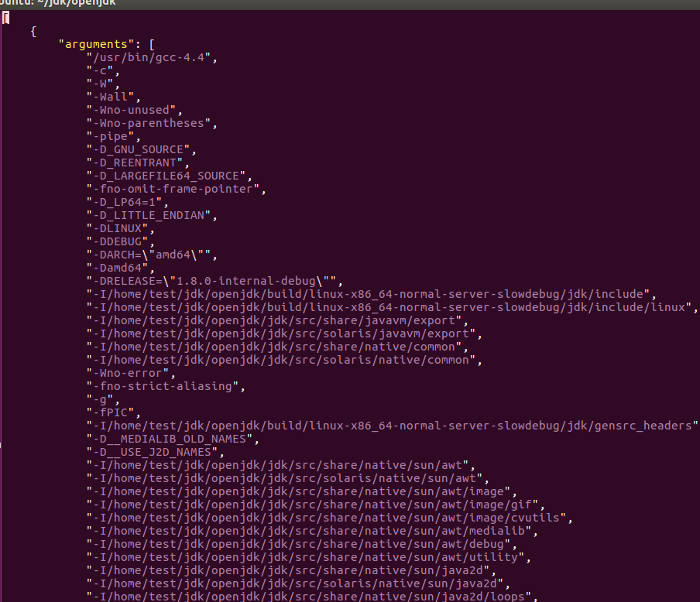This screenshot has height=602, width=700.
Task: Click the opening curly brace line
Action: click(x=33, y=31)
